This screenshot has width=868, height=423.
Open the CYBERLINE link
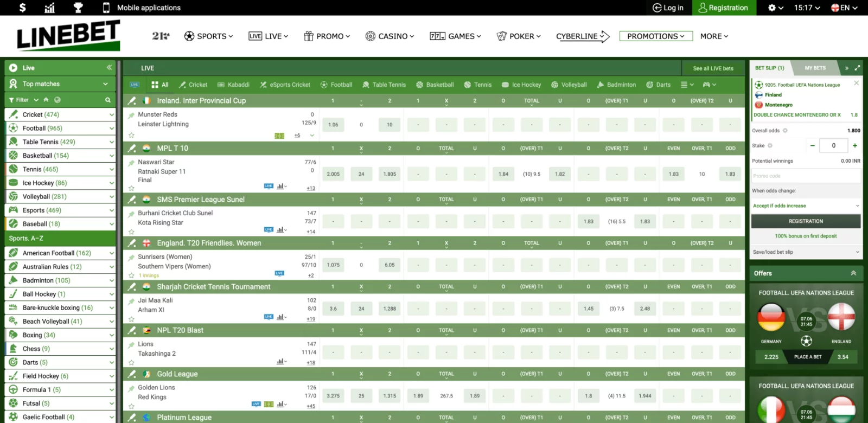(583, 36)
